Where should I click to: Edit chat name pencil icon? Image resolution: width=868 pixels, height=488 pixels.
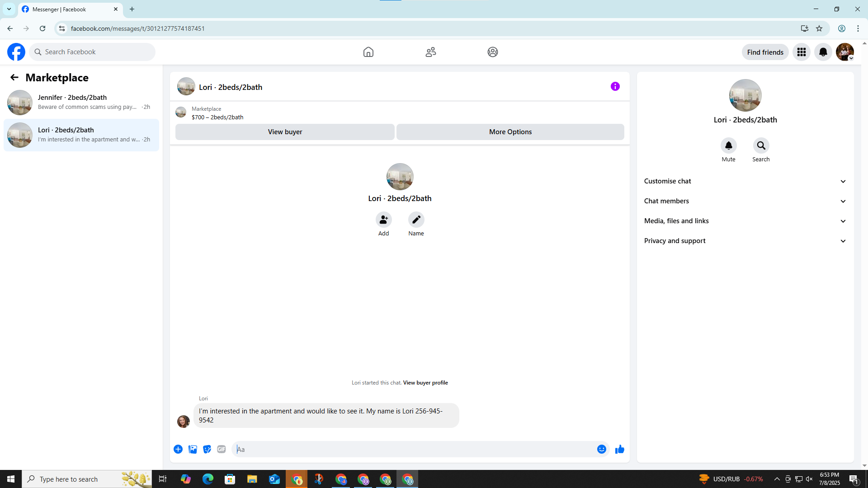pos(416,220)
